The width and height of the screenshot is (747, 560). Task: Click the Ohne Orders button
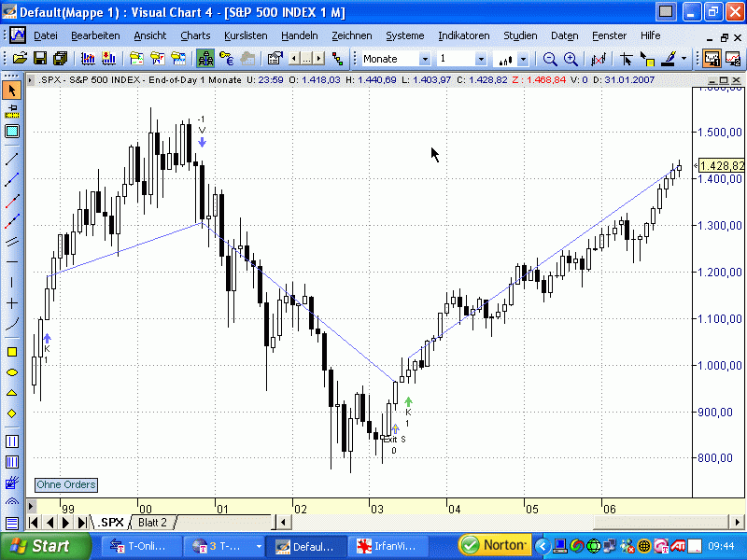pos(66,484)
